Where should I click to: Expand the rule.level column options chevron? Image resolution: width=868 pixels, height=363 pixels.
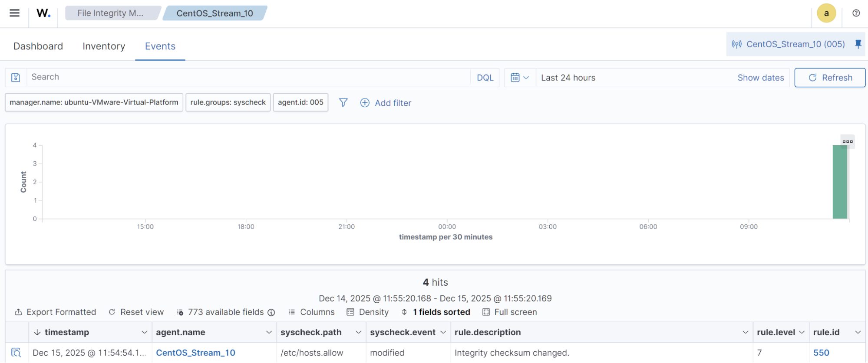(802, 332)
